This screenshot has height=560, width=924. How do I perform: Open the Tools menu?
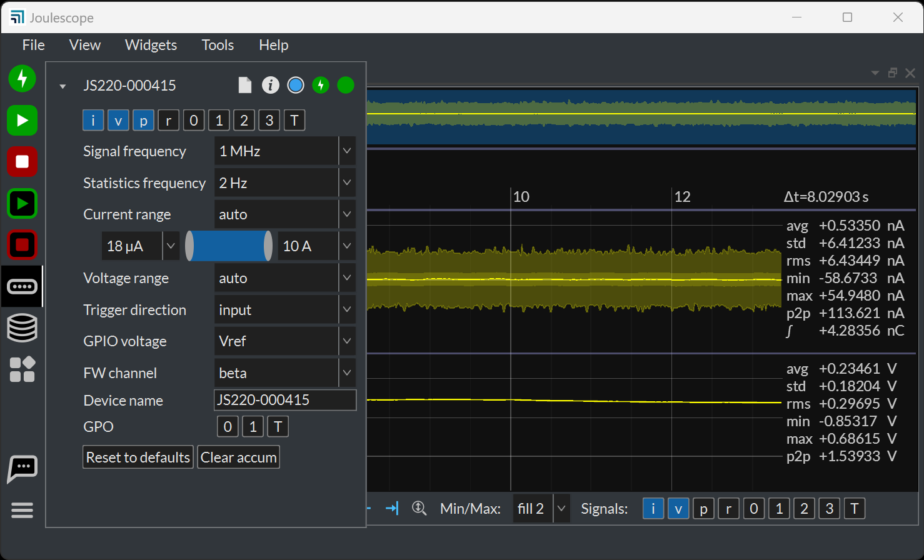[x=218, y=45]
